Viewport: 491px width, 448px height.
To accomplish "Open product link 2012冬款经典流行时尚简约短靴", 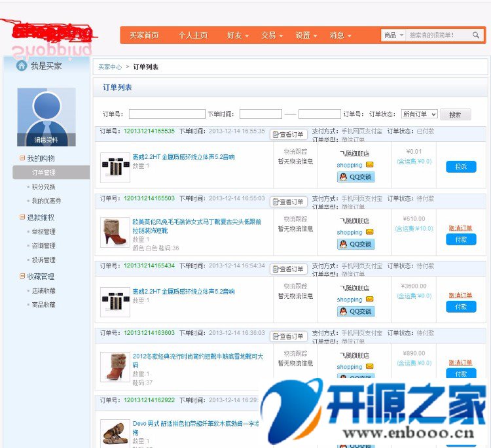I will coord(198,360).
